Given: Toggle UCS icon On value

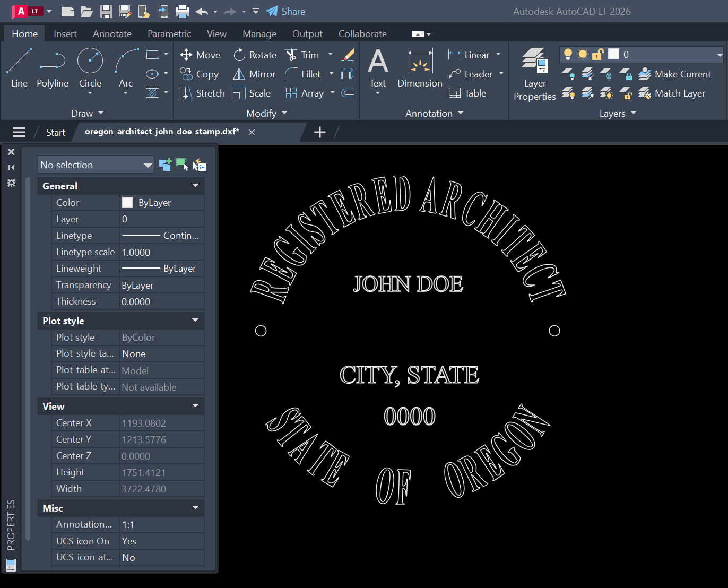Looking at the screenshot, I should [x=162, y=541].
